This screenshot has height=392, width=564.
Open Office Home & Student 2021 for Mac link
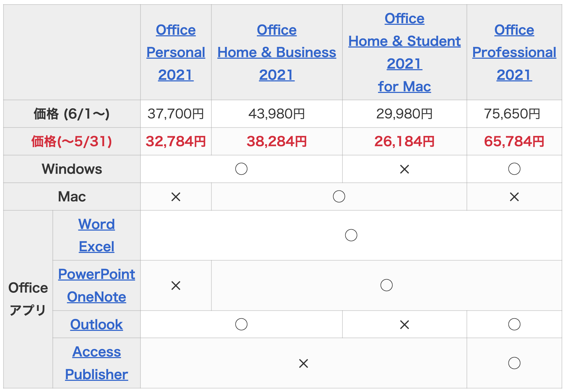coord(404,52)
